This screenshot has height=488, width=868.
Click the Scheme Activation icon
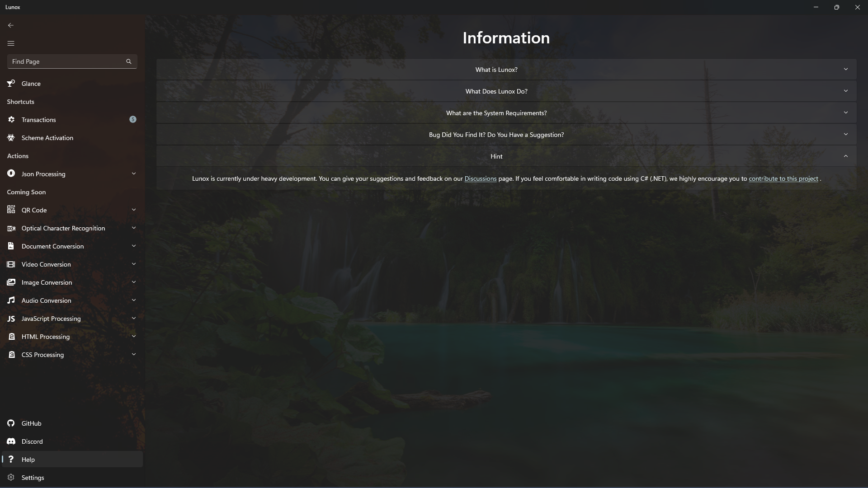11,138
